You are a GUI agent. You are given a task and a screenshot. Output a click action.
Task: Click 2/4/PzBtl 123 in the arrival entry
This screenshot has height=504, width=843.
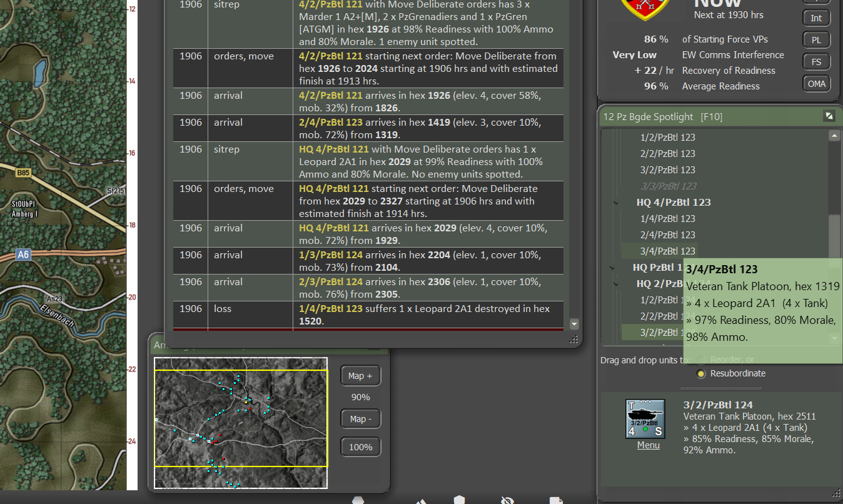[x=331, y=123]
